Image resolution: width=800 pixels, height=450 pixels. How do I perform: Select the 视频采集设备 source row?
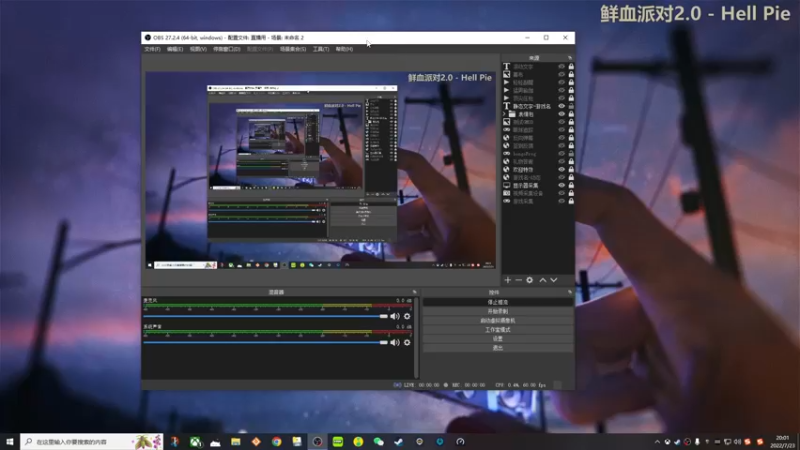coord(538,193)
